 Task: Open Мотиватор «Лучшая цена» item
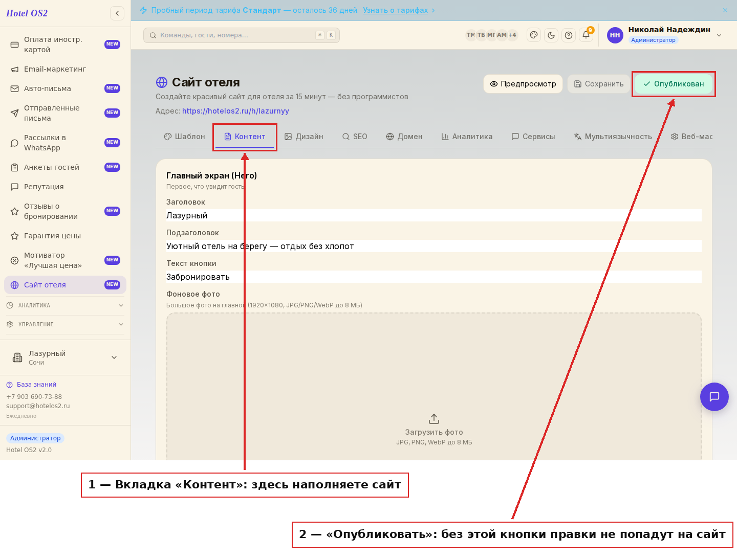[65, 260]
